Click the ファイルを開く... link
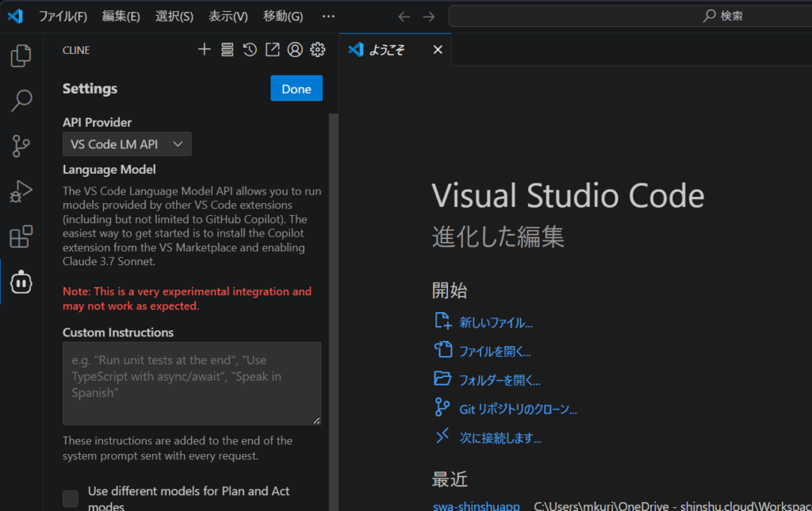 pyautogui.click(x=495, y=352)
